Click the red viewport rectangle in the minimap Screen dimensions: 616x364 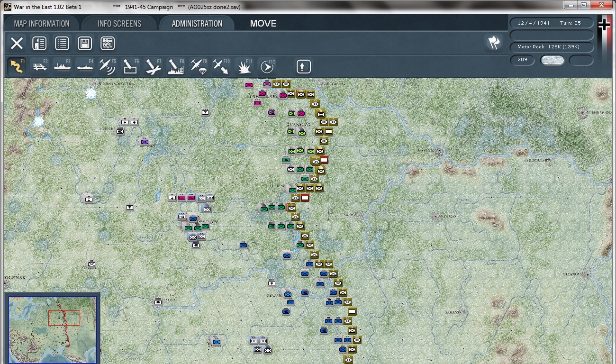click(64, 318)
